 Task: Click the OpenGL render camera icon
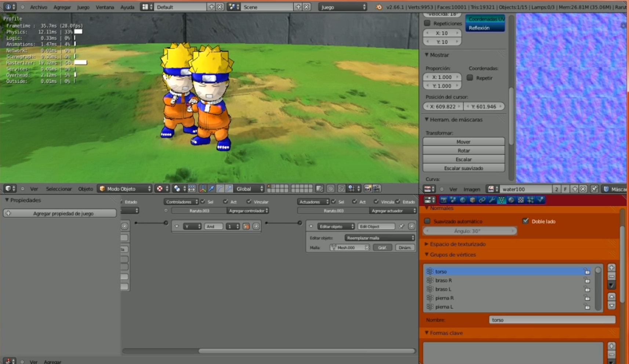(368, 189)
